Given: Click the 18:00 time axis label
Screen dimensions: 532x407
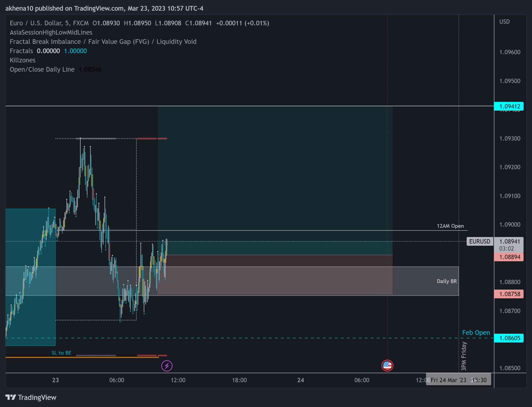Looking at the screenshot, I should 239,380.
